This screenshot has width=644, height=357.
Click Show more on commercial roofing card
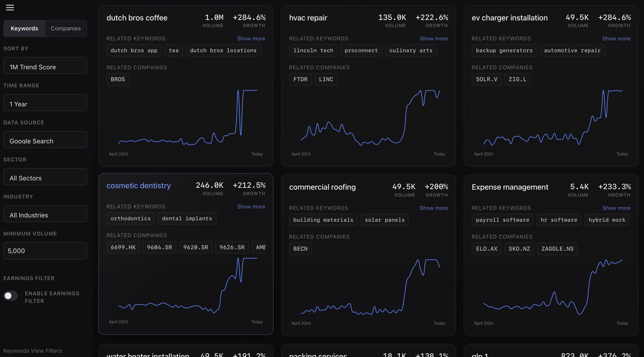click(433, 208)
